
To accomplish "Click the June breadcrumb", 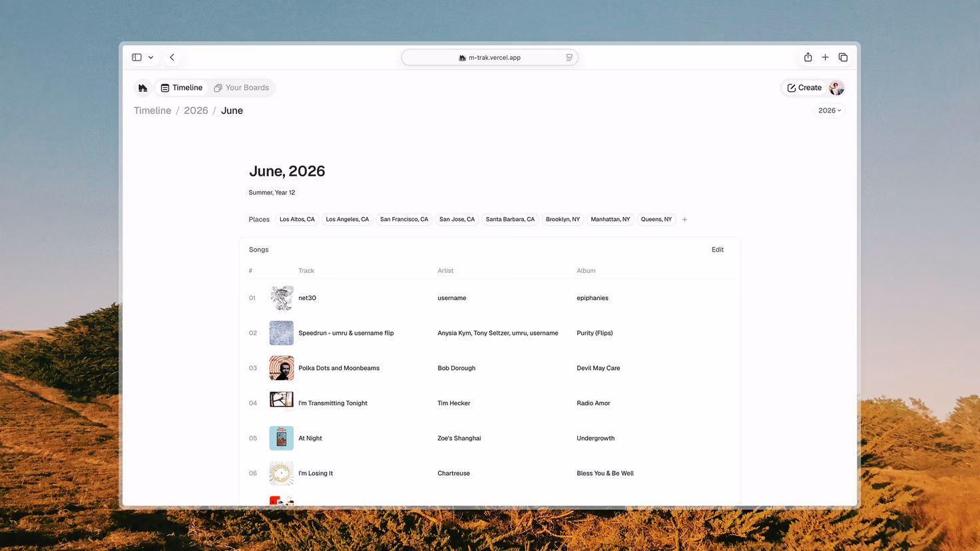I will tap(232, 110).
